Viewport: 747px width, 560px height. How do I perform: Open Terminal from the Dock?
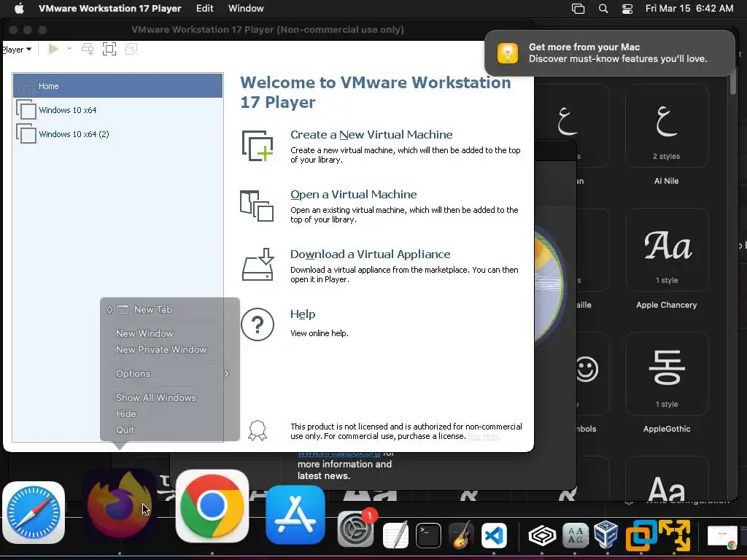click(428, 535)
